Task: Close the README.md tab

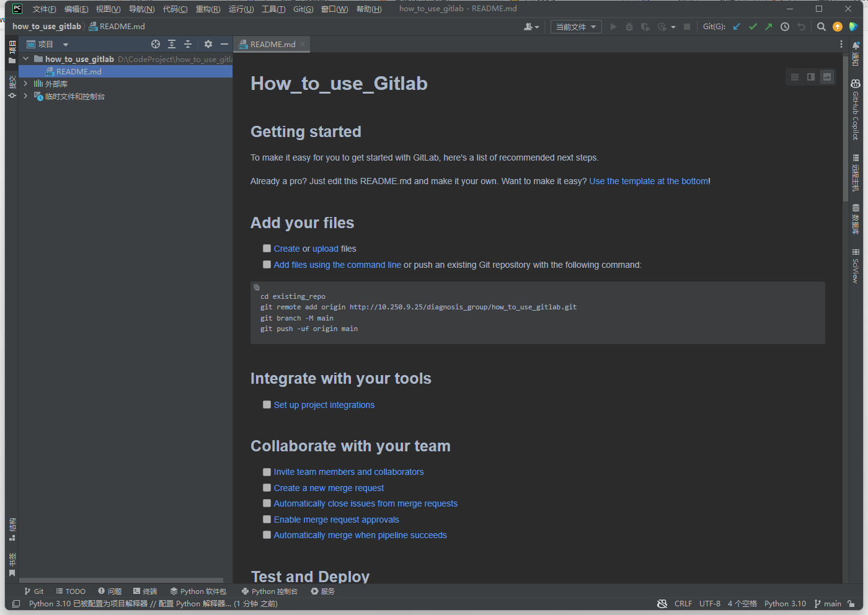Action: click(303, 44)
